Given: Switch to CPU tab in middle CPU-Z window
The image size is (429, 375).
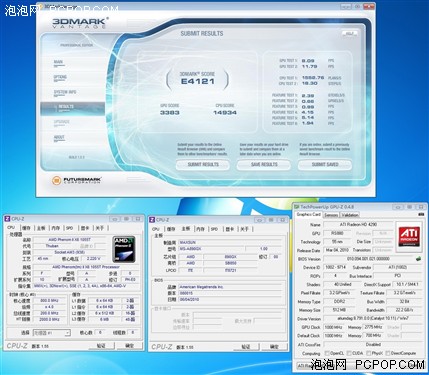Looking at the screenshot, I should coord(156,229).
